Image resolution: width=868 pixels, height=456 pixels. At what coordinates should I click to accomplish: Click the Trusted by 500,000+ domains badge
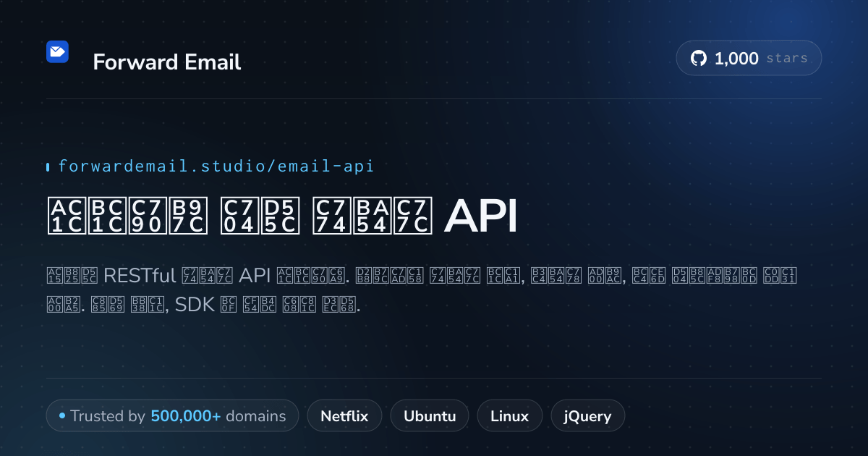coord(172,416)
